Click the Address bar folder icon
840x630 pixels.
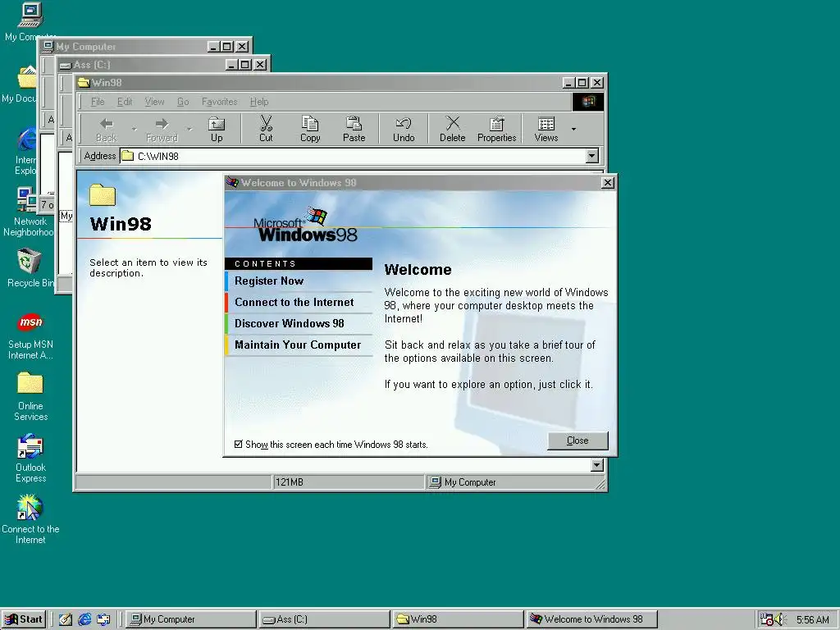(x=127, y=156)
